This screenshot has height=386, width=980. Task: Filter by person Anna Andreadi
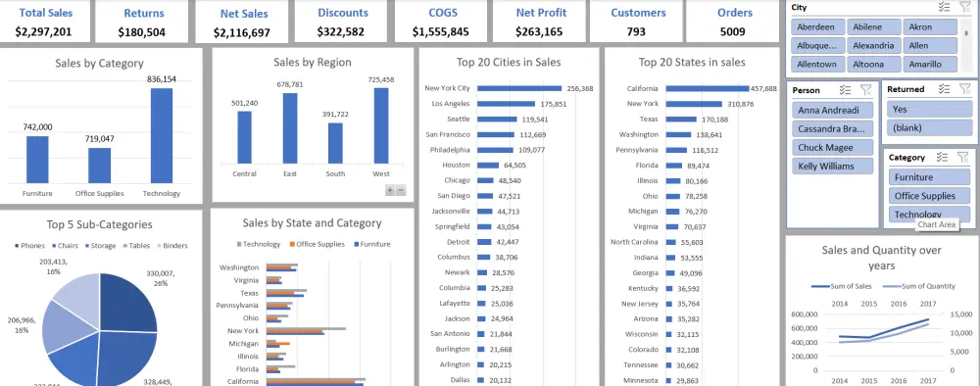[832, 110]
